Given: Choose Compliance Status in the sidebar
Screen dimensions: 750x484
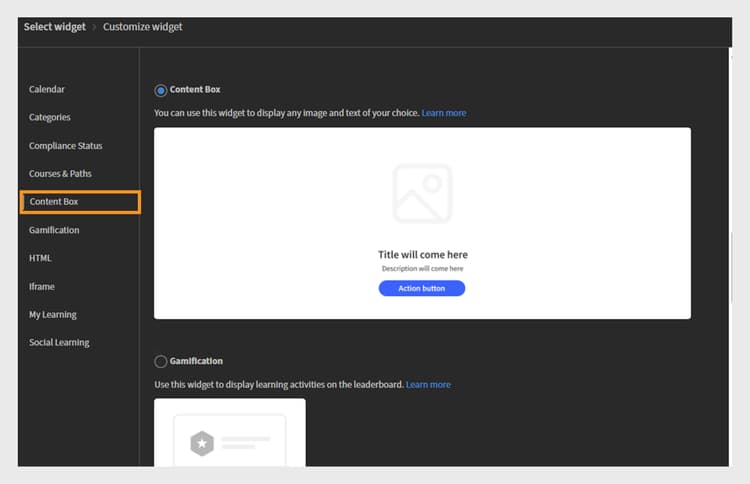Looking at the screenshot, I should (66, 146).
